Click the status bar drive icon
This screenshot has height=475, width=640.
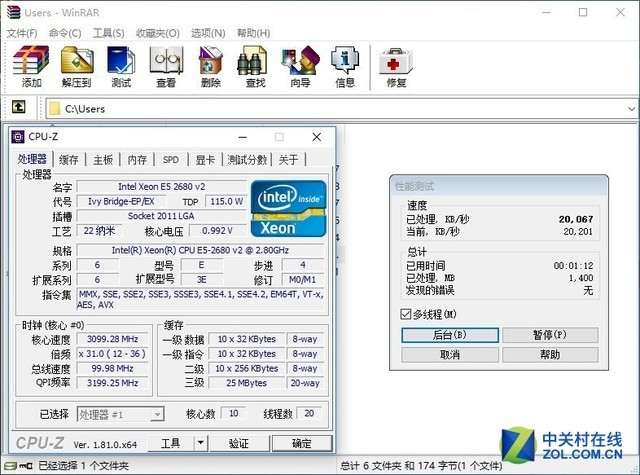(x=11, y=466)
